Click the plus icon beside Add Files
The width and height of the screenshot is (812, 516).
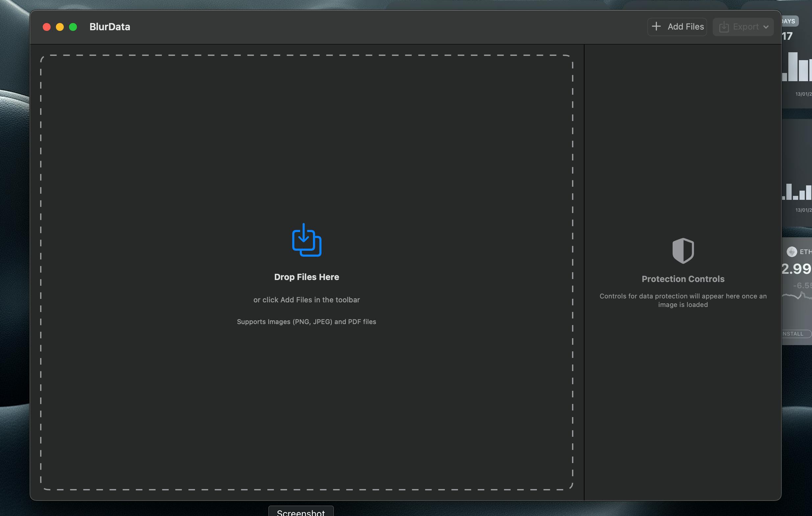click(656, 26)
